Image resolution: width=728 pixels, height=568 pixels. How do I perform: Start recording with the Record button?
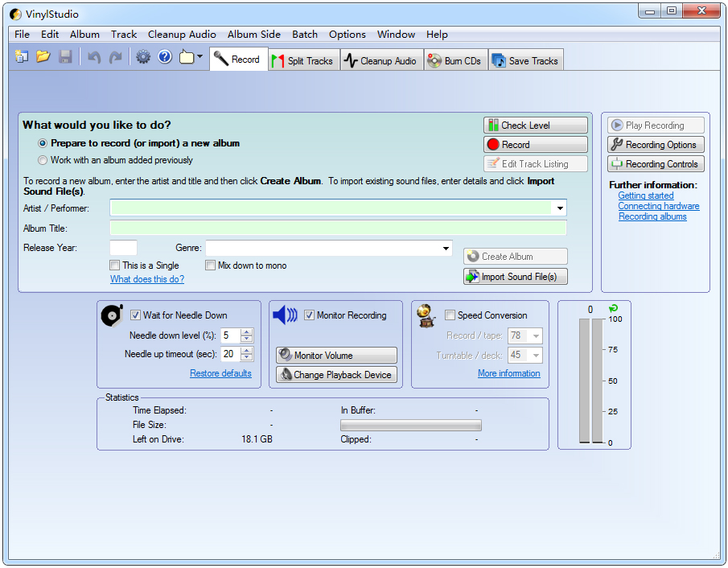click(x=535, y=145)
